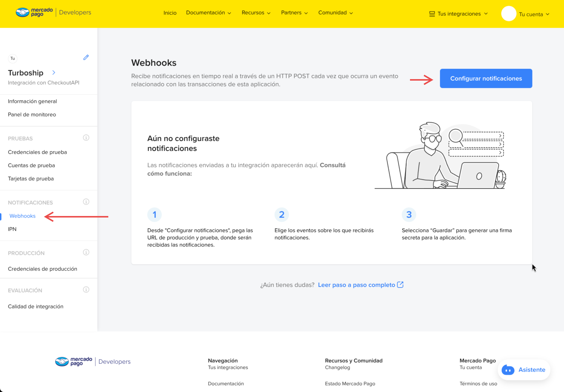Open Estado Mercado Pago in the footer

tap(350, 383)
